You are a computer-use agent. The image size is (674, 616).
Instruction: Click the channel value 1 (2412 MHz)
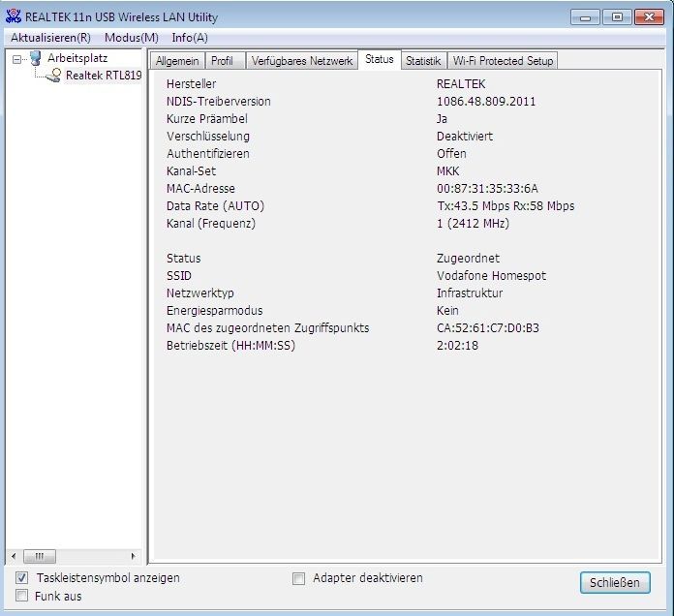pyautogui.click(x=473, y=224)
